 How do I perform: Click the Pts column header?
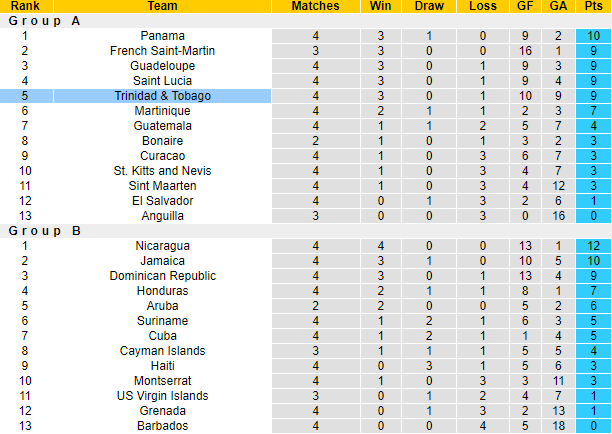[593, 6]
